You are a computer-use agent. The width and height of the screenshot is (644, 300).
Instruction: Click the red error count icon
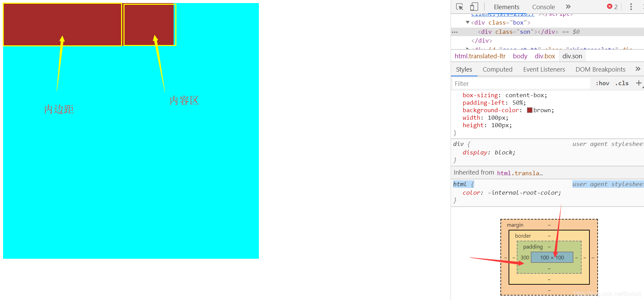[x=610, y=6]
